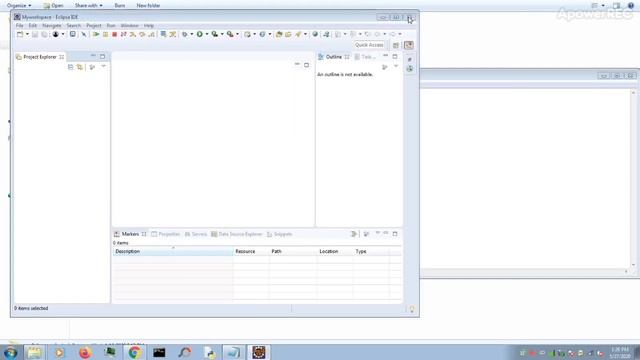
Task: Minimize the Project Explorer view
Action: (93, 56)
